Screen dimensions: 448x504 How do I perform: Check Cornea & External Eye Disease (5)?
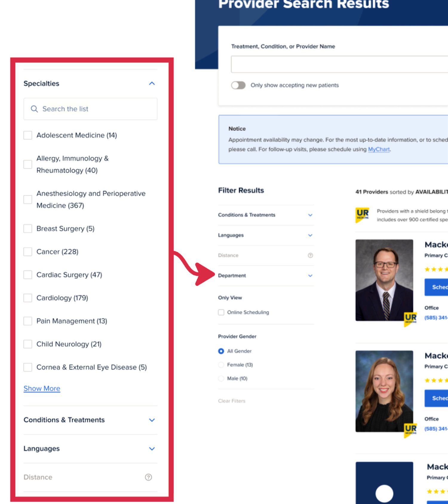[28, 367]
